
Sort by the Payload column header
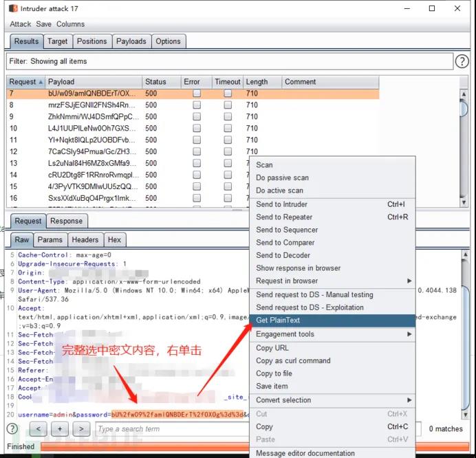point(94,82)
